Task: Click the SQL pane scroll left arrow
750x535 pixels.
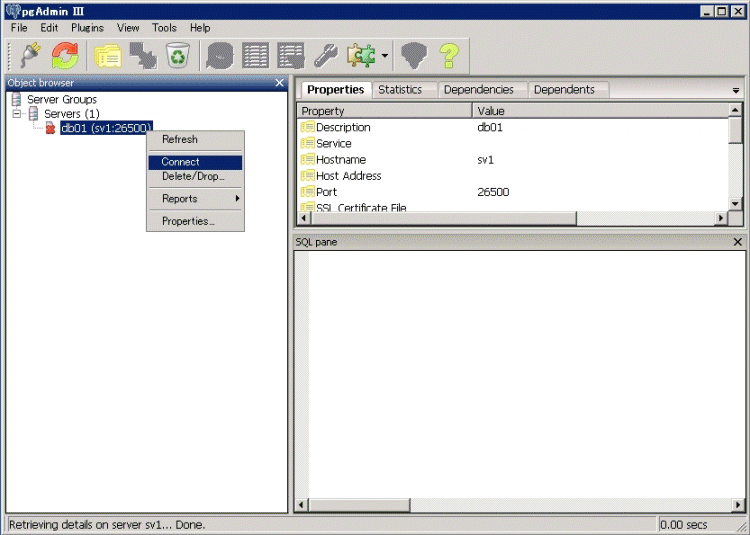Action: point(301,505)
